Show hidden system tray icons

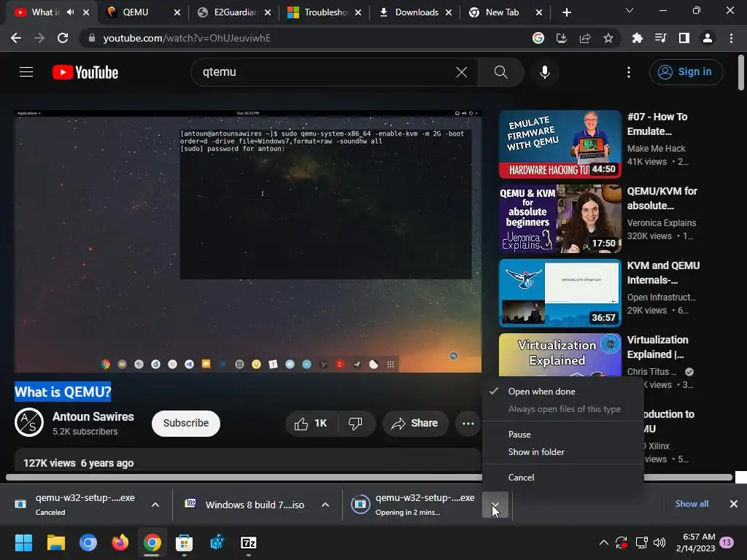603,542
